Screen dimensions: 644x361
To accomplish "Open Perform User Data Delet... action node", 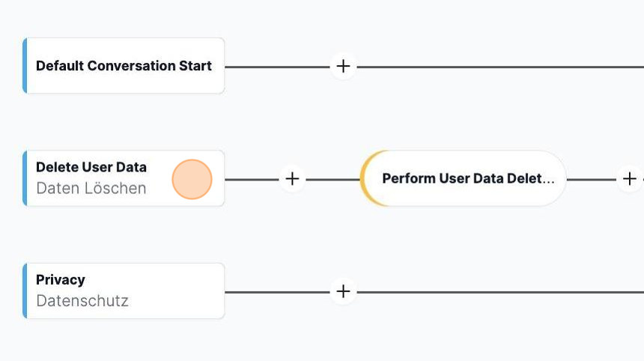I will [463, 179].
